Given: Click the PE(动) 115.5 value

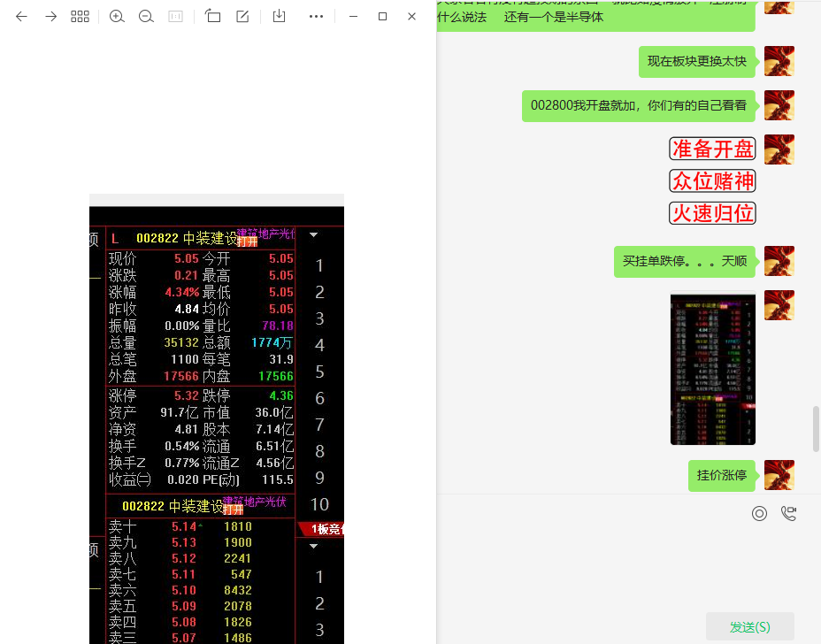Looking at the screenshot, I should [278, 479].
